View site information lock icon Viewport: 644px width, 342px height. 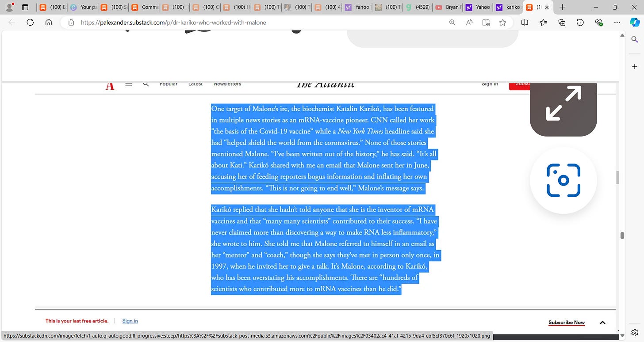[x=71, y=23]
